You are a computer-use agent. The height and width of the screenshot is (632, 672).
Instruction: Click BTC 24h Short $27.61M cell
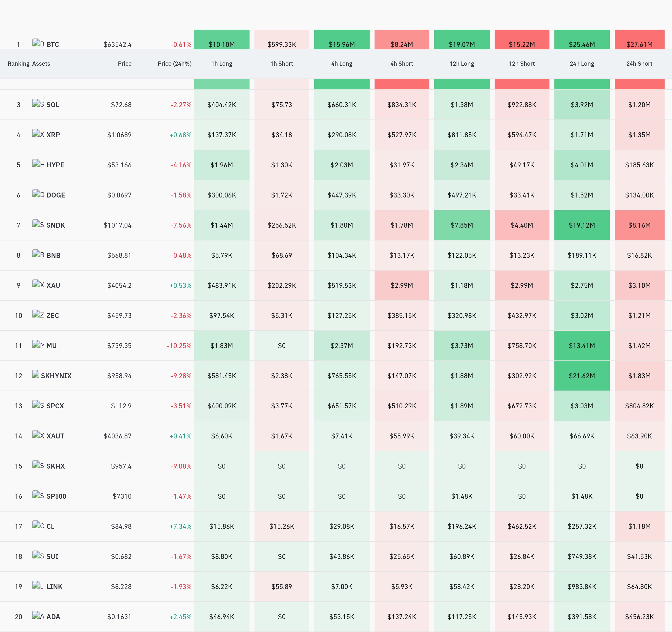tap(639, 39)
